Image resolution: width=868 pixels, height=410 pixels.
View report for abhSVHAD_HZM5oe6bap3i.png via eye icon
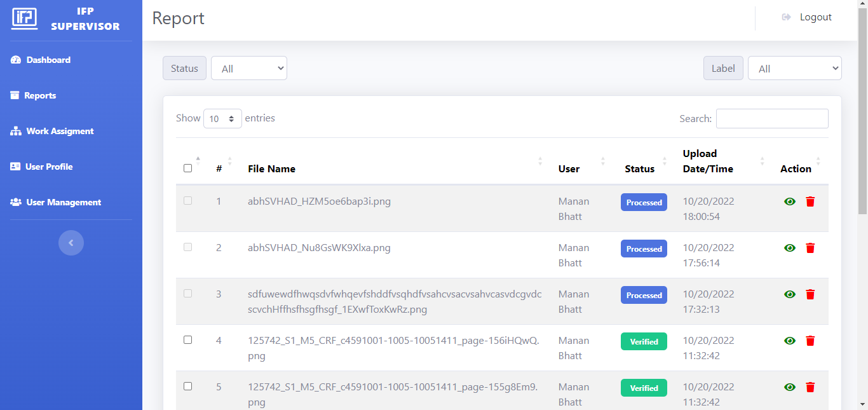coord(790,202)
